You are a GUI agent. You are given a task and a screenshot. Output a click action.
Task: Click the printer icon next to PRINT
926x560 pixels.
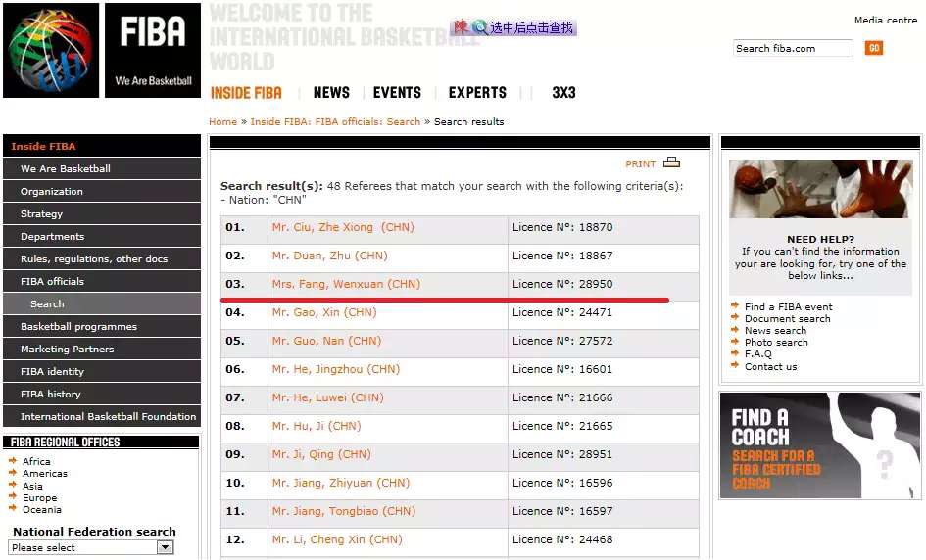[x=671, y=163]
